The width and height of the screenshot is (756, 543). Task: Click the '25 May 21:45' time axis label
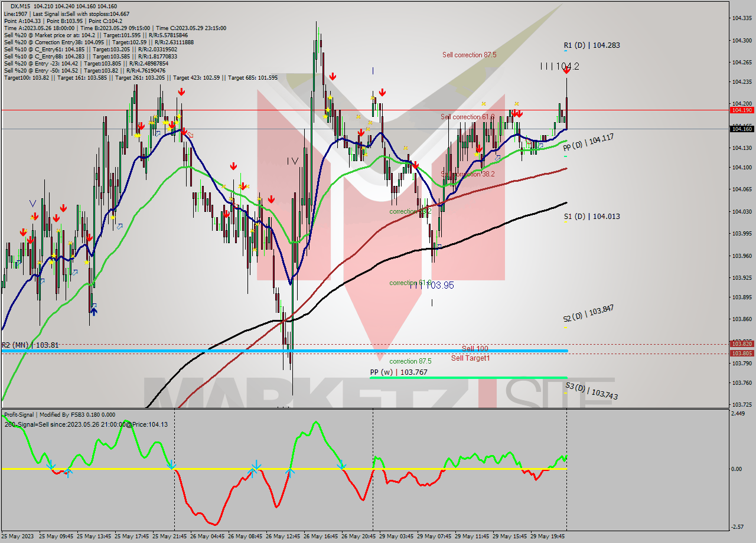(x=170, y=537)
